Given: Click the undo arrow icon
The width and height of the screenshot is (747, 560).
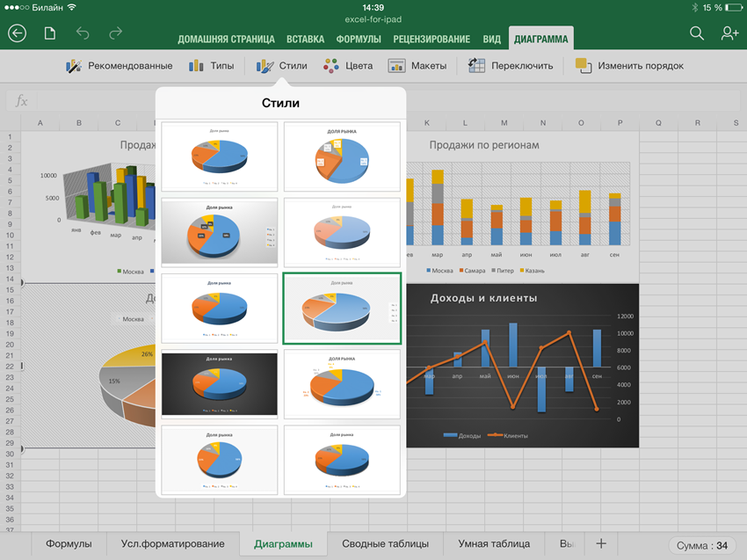Looking at the screenshot, I should click(83, 33).
